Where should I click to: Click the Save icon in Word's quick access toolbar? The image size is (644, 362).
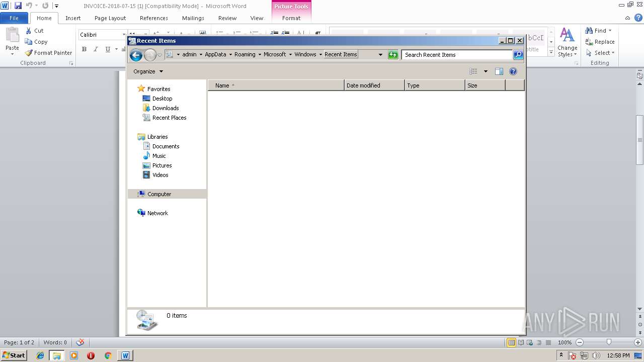click(18, 6)
